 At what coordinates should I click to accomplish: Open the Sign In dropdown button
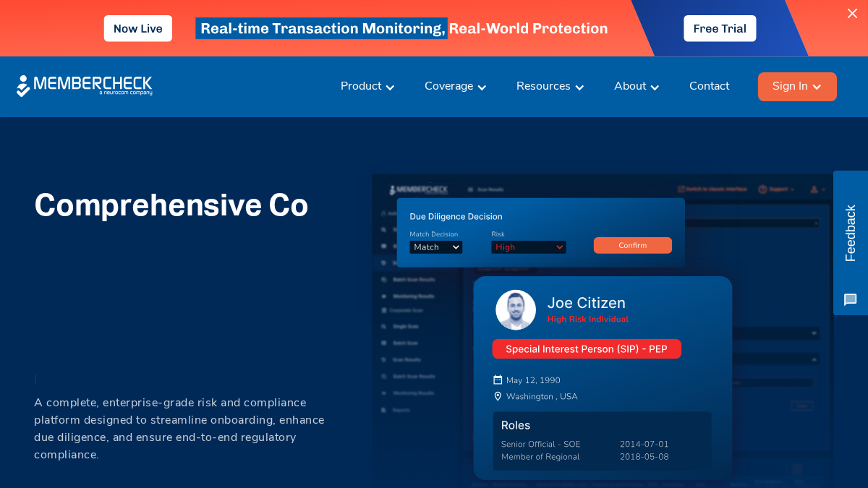[x=797, y=87]
